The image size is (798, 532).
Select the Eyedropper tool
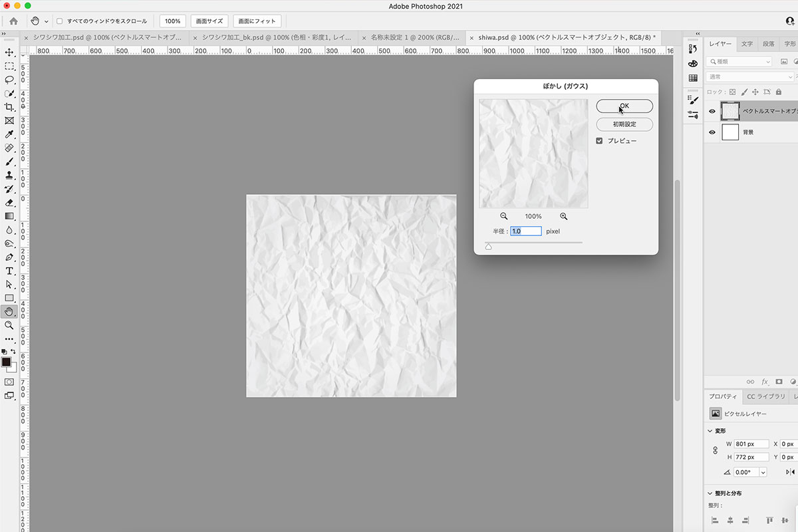coord(9,134)
